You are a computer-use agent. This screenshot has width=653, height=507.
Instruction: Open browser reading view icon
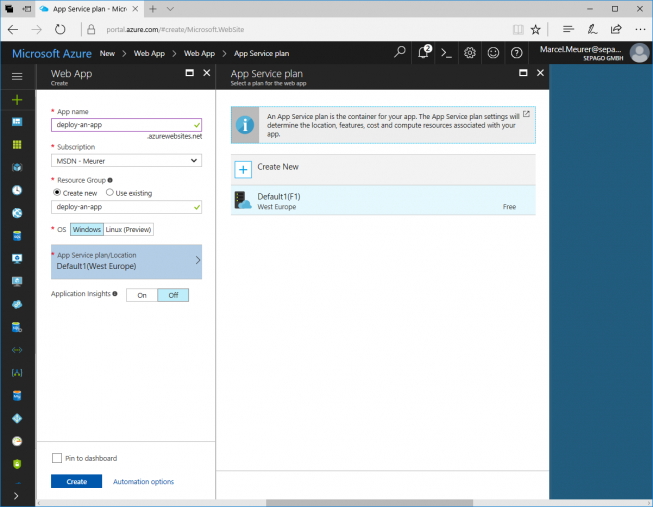point(518,30)
